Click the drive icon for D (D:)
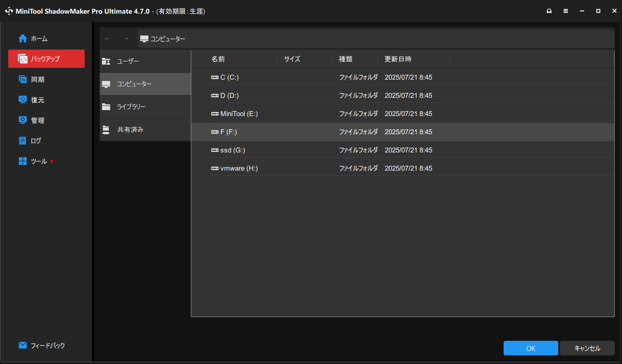Image resolution: width=622 pixels, height=364 pixels. coord(215,96)
